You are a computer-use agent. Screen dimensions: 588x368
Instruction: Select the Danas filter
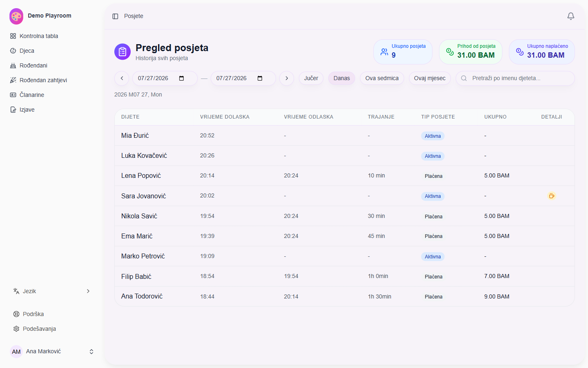(x=342, y=79)
